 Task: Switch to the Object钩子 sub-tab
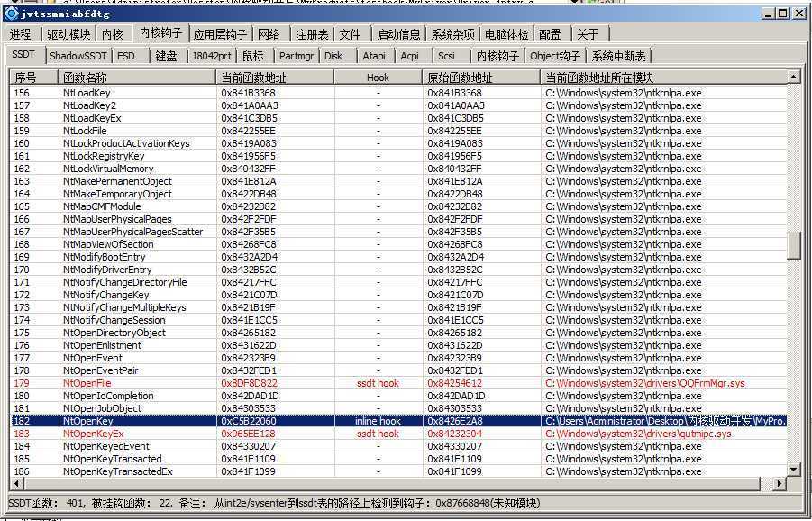[x=554, y=55]
